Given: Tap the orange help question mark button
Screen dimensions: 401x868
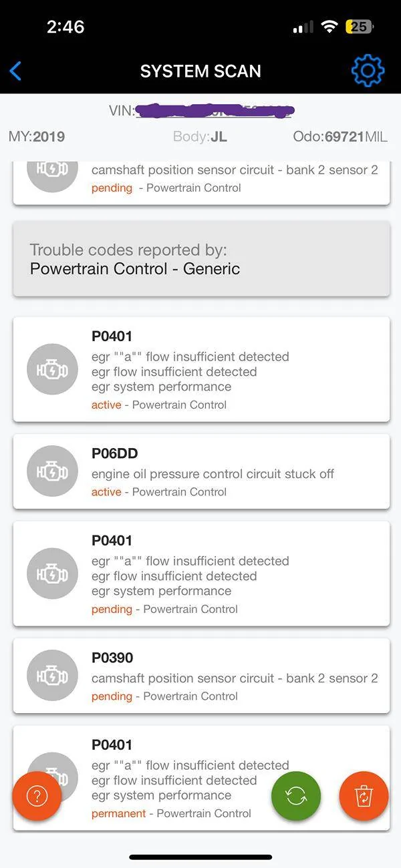Looking at the screenshot, I should [x=37, y=796].
